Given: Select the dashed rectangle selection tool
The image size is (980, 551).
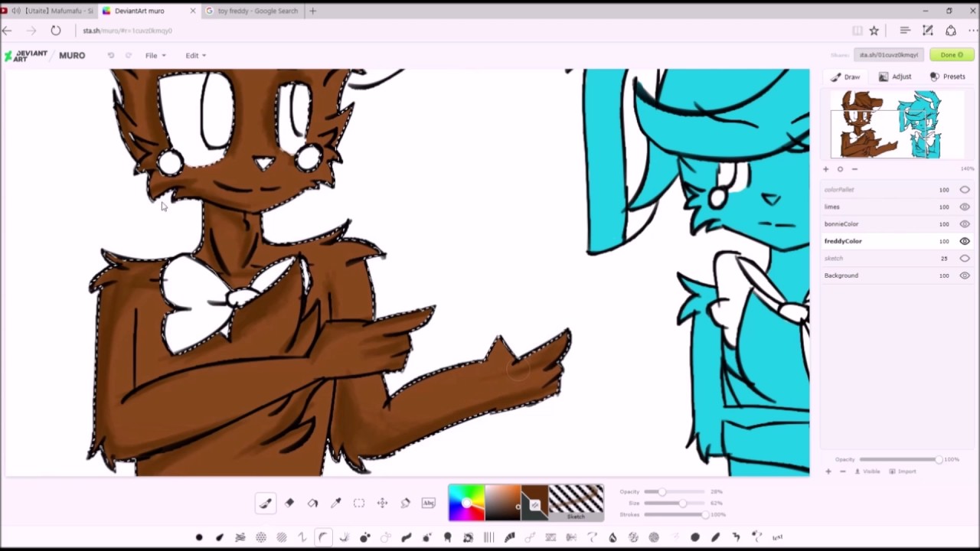Looking at the screenshot, I should point(359,503).
